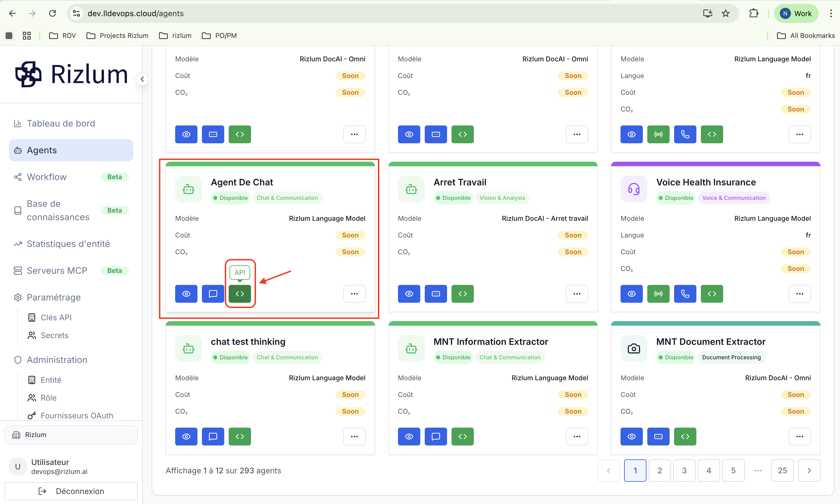The height and width of the screenshot is (504, 840).
Task: Click the Work profile button
Action: point(796,13)
